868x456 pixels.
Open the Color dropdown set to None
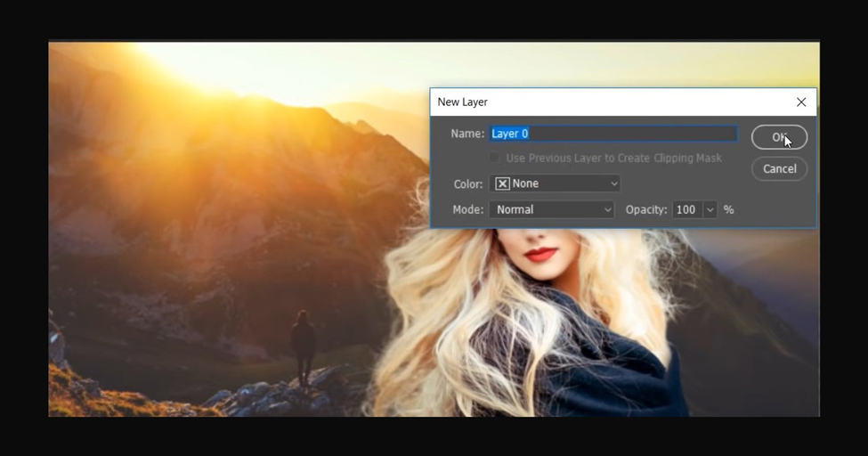(x=555, y=183)
